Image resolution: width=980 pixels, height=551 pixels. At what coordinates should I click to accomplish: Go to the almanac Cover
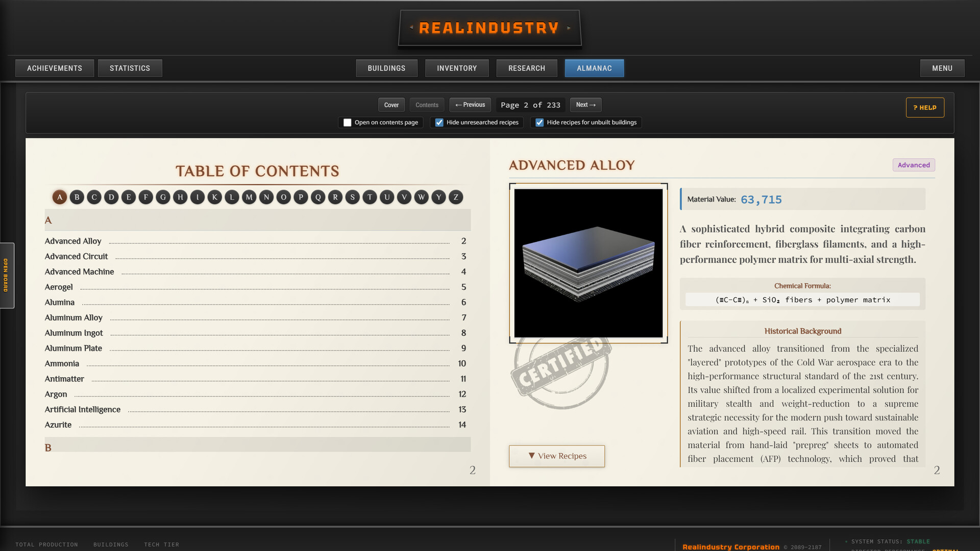pyautogui.click(x=391, y=105)
